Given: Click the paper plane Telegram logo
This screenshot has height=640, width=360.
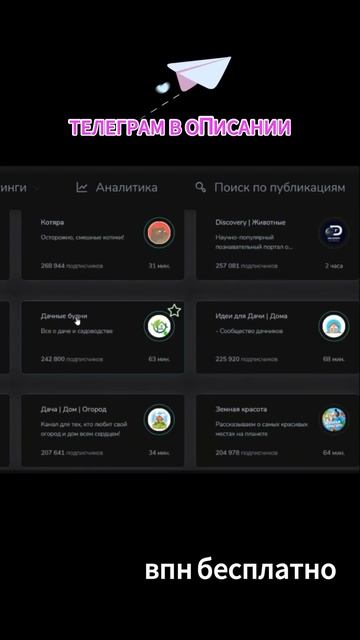Looking at the screenshot, I should click(199, 73).
